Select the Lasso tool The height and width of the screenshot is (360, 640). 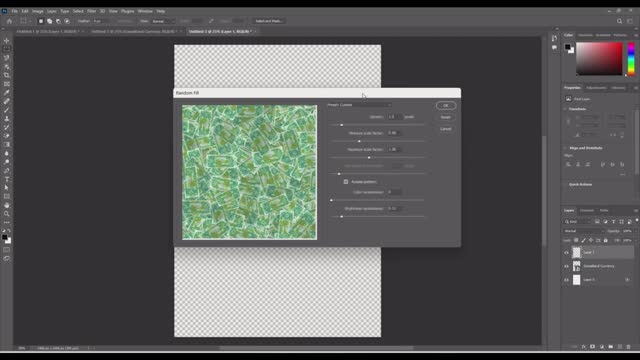point(7,58)
